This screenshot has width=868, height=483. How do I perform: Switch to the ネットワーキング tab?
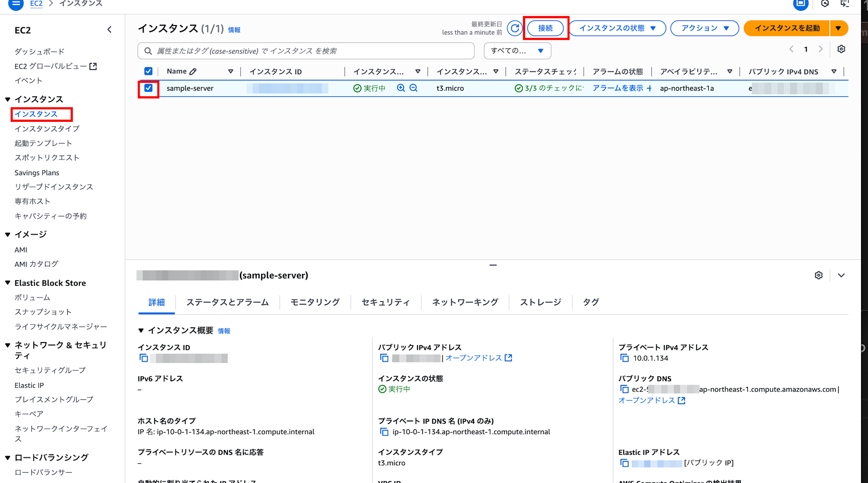pyautogui.click(x=465, y=302)
